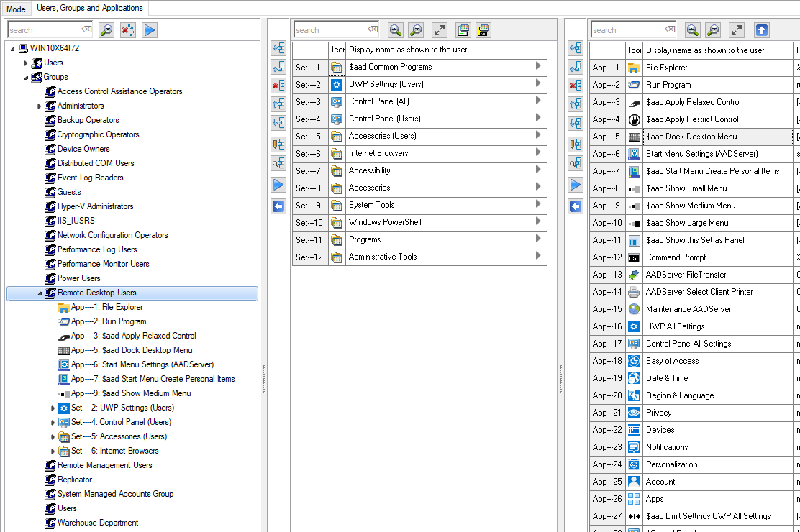The image size is (800, 532).
Task: Click the red X delete icon beside the Set list
Action: pos(278,86)
